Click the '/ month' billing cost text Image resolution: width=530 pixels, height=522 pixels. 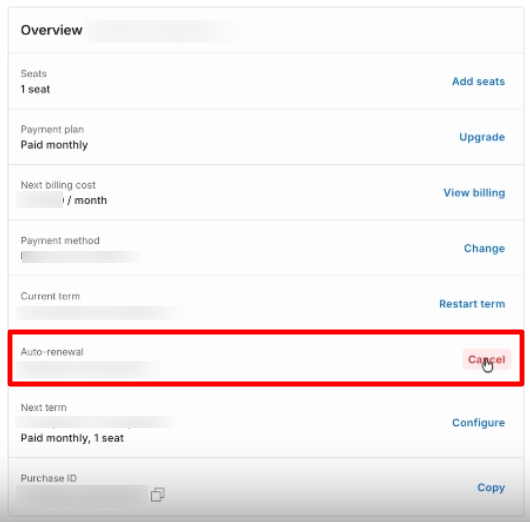pos(87,200)
